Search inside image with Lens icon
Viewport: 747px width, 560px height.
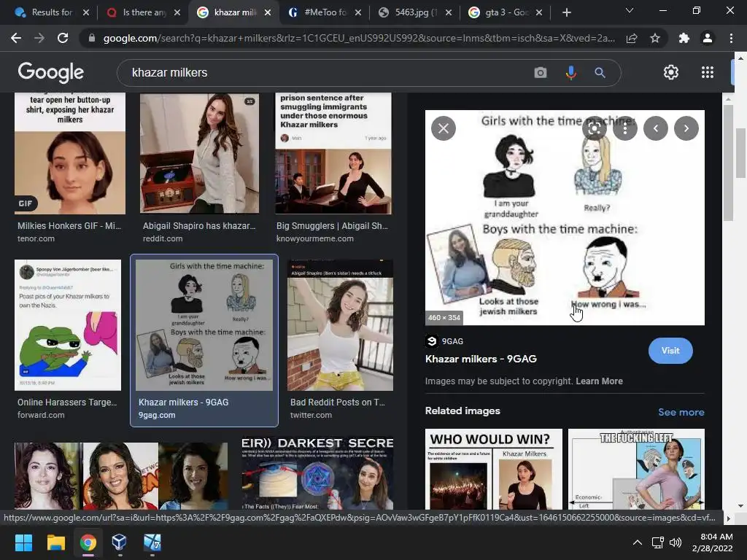tap(594, 128)
